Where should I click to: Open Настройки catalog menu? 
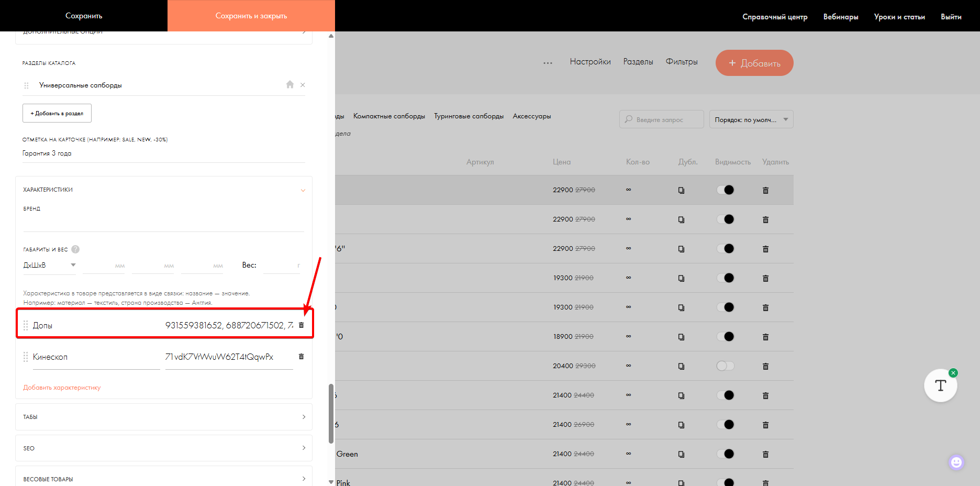pos(590,62)
